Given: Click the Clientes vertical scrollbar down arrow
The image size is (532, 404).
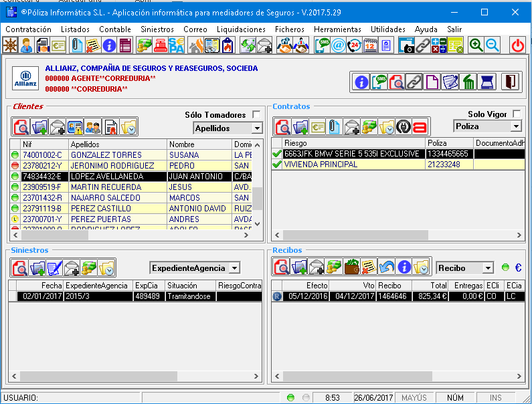Looking at the screenshot, I should point(258,224).
